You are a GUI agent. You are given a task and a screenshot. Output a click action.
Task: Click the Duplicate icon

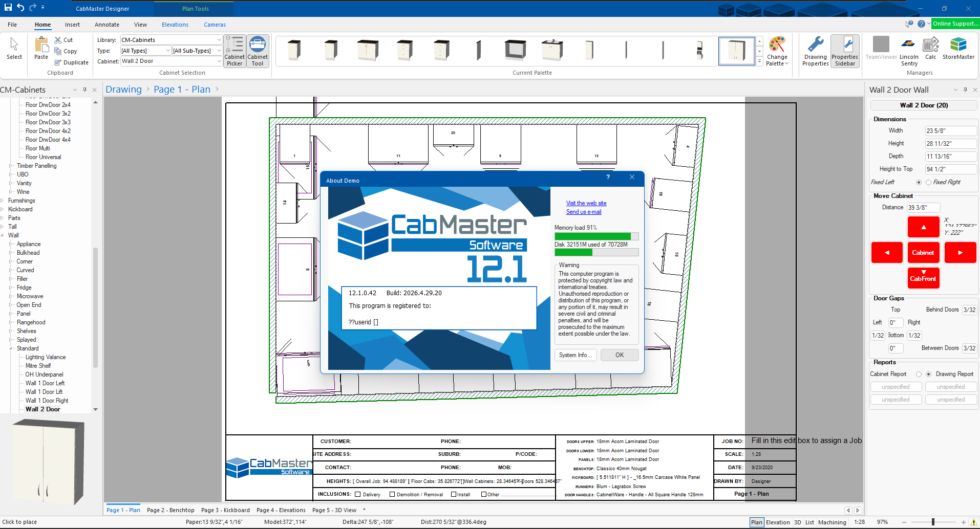58,62
